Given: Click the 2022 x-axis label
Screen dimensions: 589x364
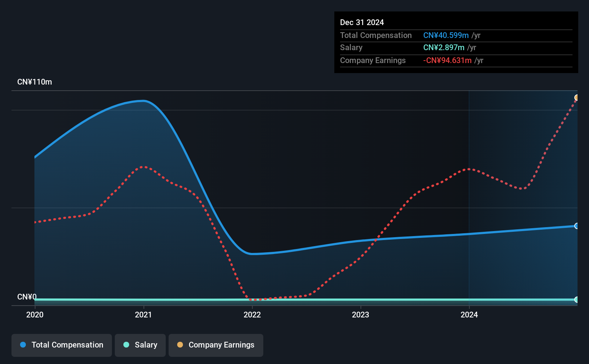Looking at the screenshot, I should coord(252,315).
